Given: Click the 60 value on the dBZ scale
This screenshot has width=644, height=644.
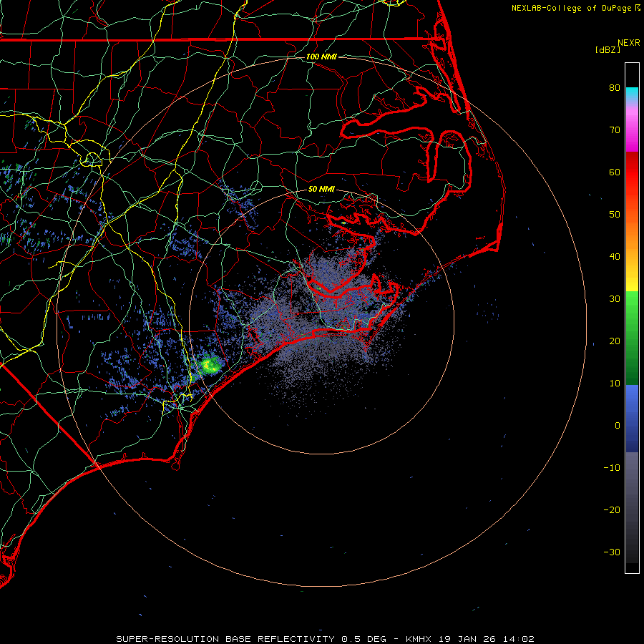Looking at the screenshot, I should [x=615, y=172].
